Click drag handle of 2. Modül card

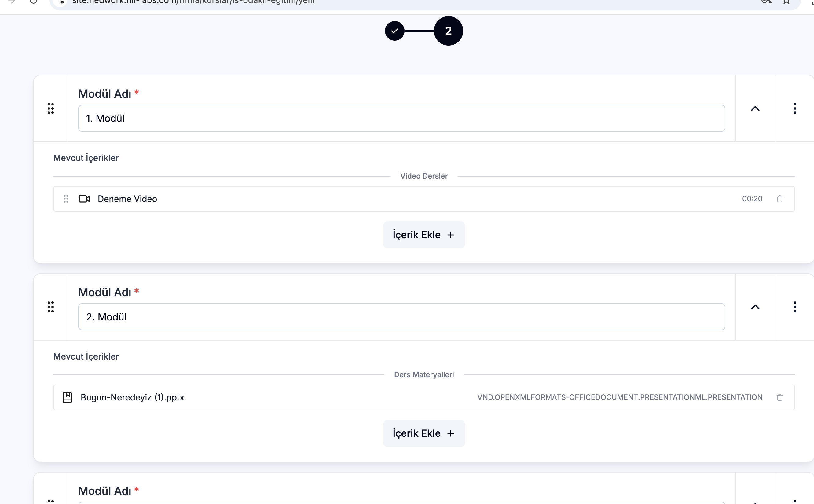(51, 307)
